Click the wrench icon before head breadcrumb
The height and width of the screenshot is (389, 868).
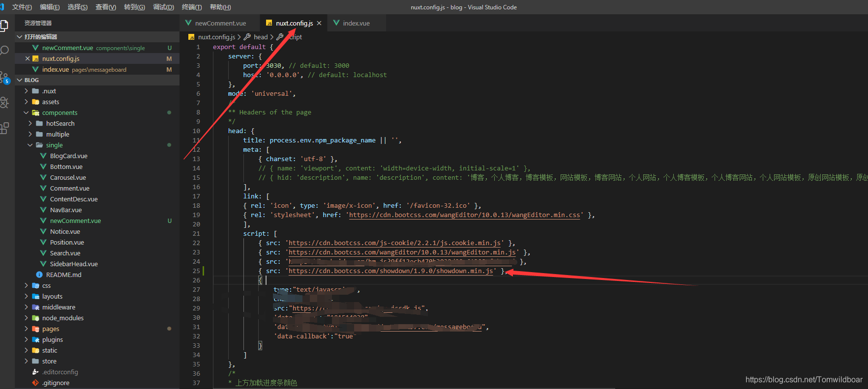247,37
